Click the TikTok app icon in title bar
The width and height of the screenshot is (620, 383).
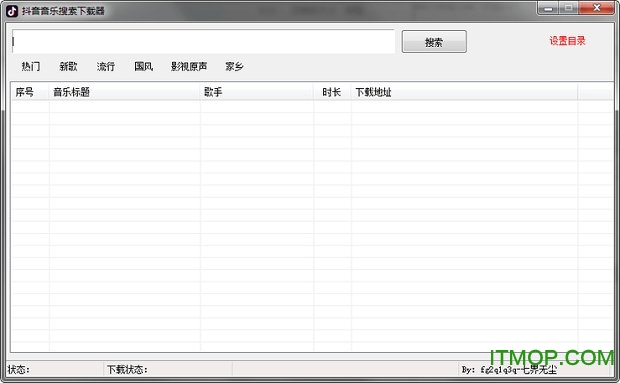click(x=12, y=11)
